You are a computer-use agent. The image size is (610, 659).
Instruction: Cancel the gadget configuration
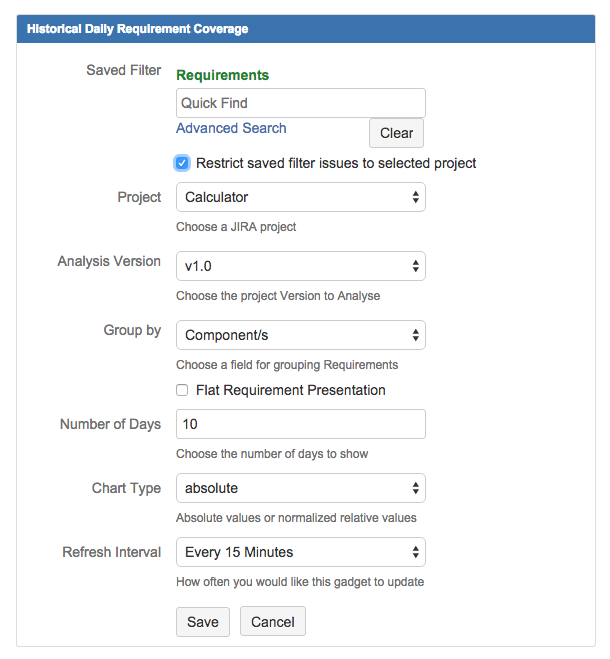(273, 621)
